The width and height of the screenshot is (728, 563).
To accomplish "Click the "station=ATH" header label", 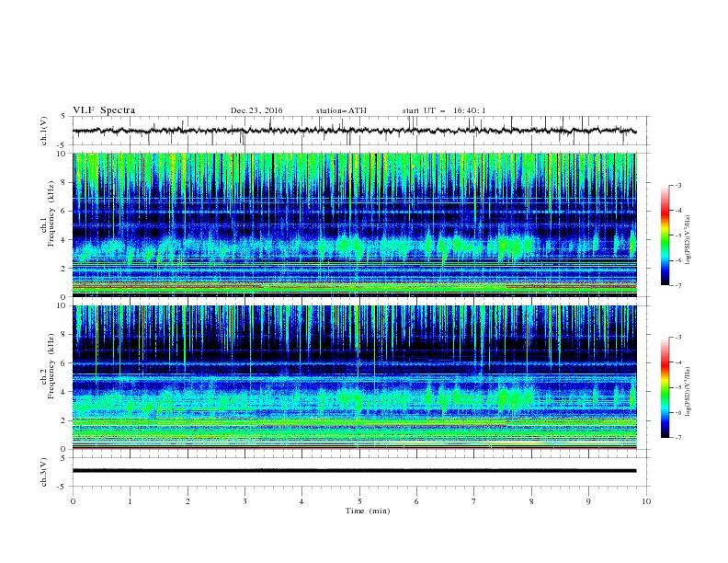I will click(341, 110).
